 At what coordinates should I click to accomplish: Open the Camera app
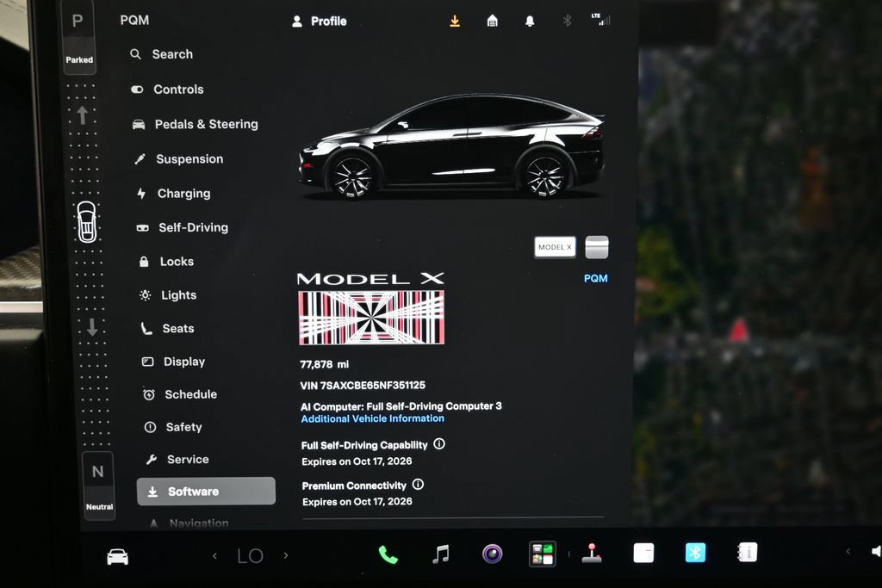(x=492, y=554)
